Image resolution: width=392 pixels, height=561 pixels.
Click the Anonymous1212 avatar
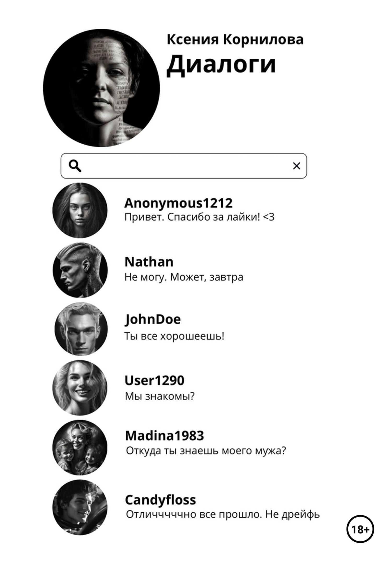click(80, 210)
